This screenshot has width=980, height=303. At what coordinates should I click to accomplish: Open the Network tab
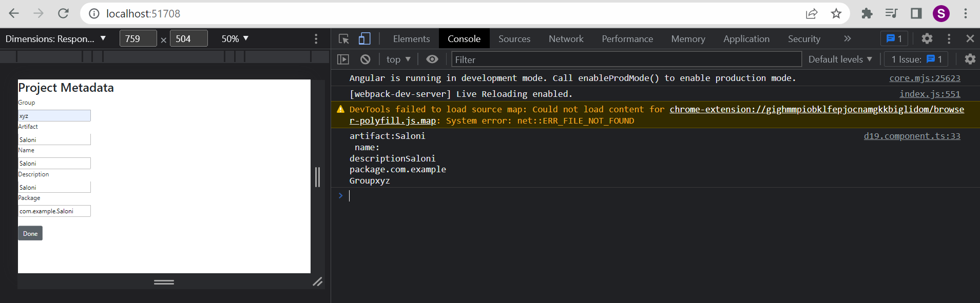566,39
